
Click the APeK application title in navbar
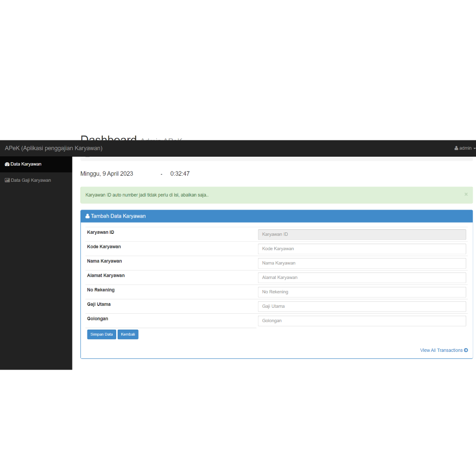(x=53, y=148)
